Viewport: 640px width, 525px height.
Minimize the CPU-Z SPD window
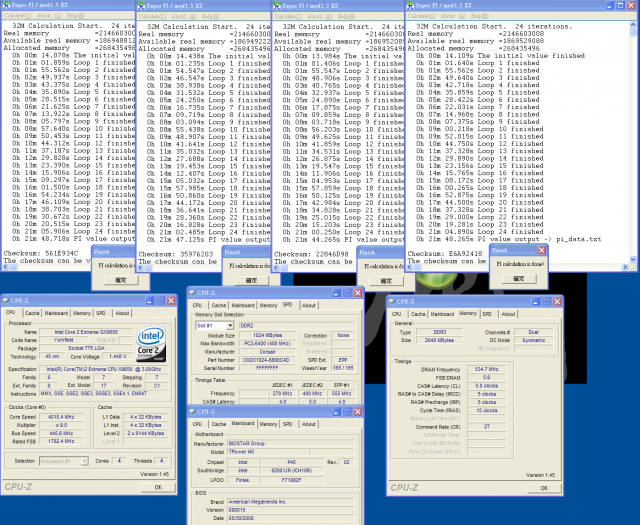(x=336, y=293)
